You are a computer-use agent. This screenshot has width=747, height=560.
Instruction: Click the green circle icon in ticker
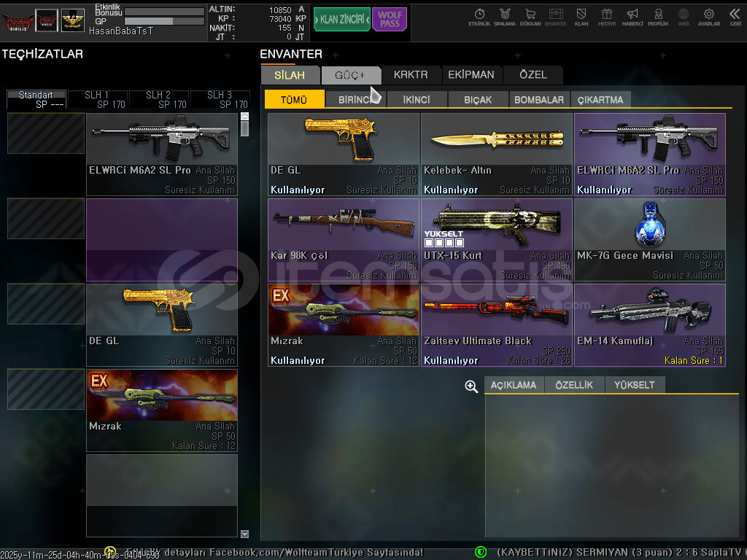(x=481, y=552)
